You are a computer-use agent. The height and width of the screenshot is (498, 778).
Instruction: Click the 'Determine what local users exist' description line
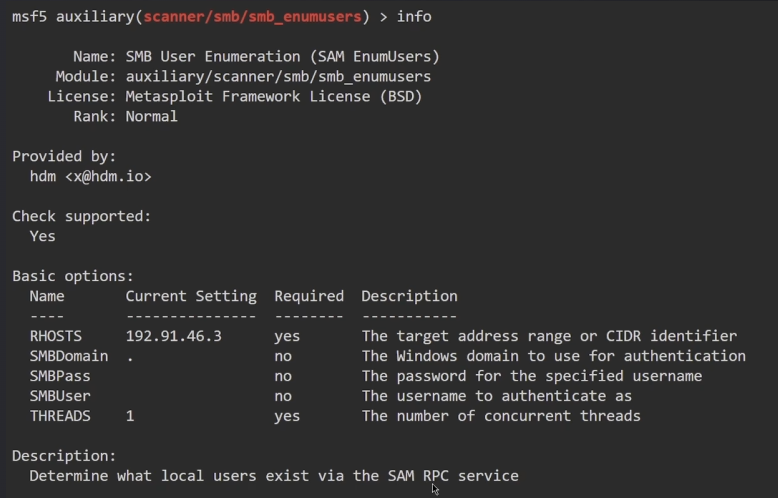point(273,476)
